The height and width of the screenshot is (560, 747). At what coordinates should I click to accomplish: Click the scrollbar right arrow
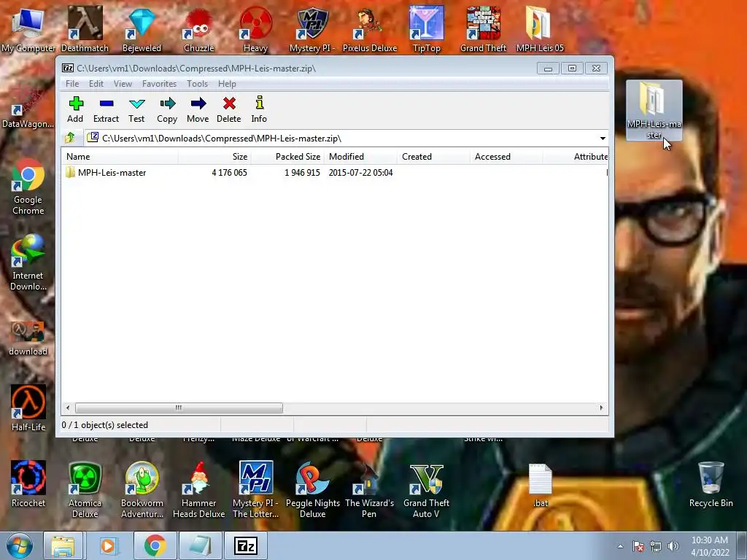[x=601, y=408]
